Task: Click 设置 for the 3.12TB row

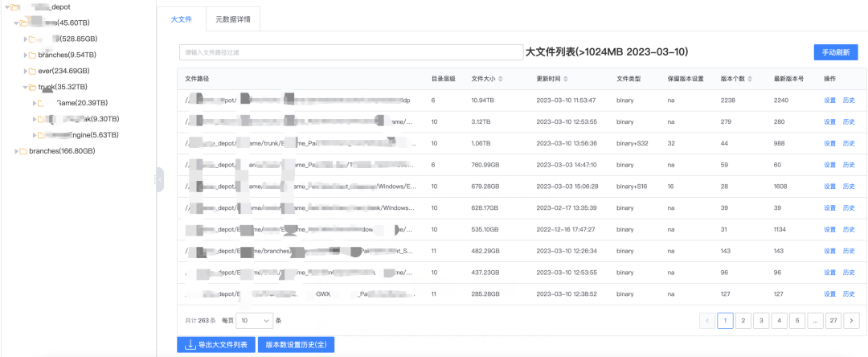Action: 829,122
